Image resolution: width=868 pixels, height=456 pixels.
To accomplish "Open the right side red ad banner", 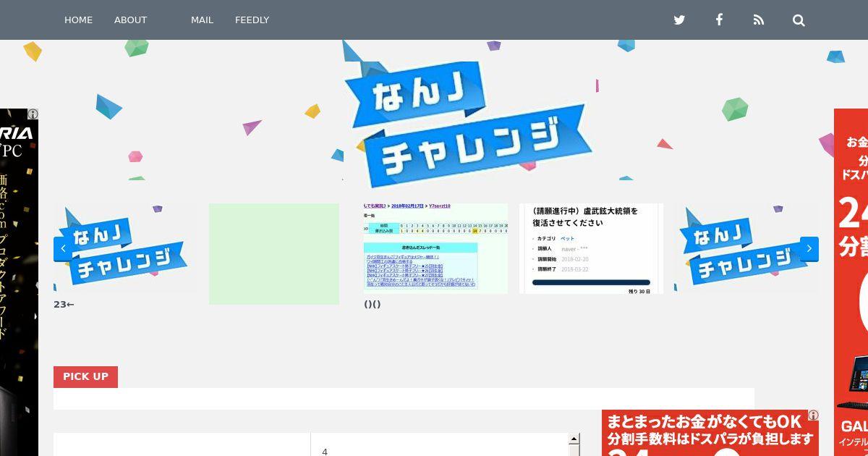I will click(851, 282).
